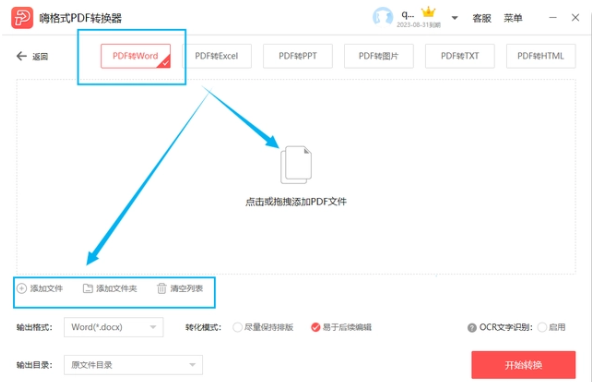Switch to the PDF转TXT tab
Screen dimensions: 595x382
460,56
